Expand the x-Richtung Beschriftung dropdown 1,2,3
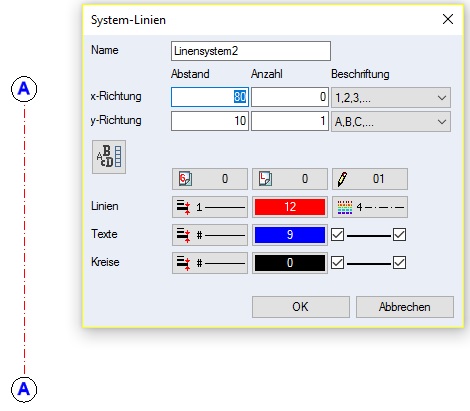The image size is (470, 411). coord(391,97)
